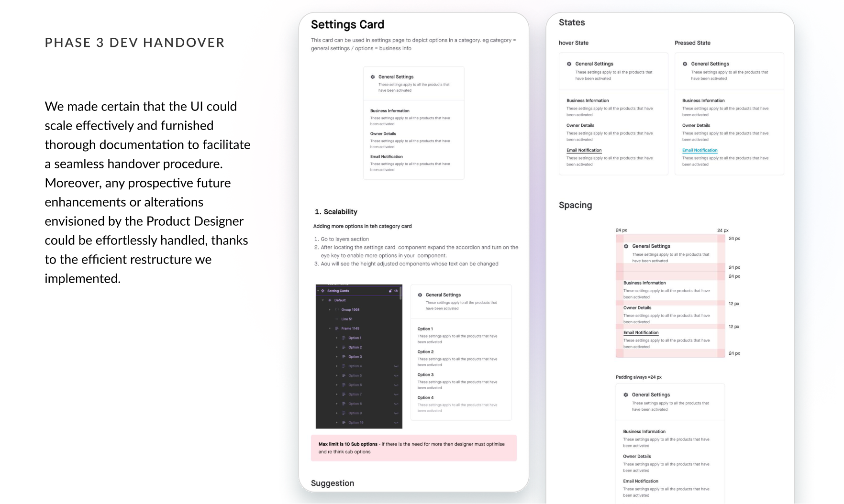Click the 'Pressed State' label

692,43
